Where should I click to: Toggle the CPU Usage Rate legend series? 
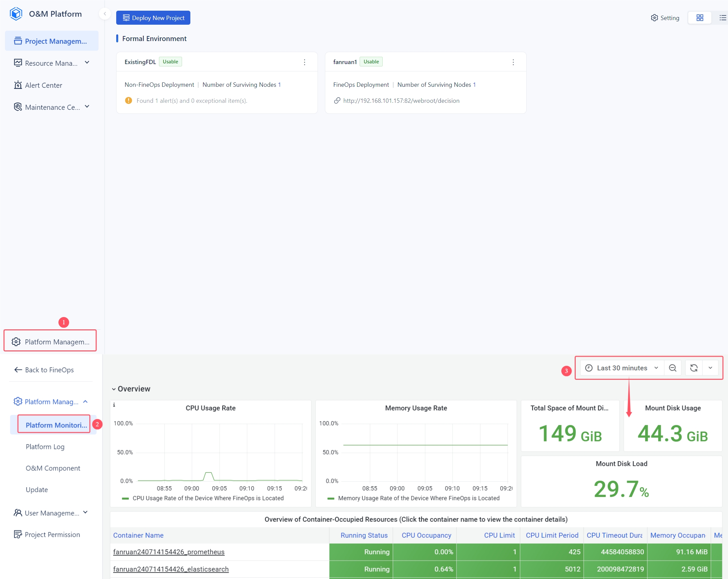tap(208, 498)
